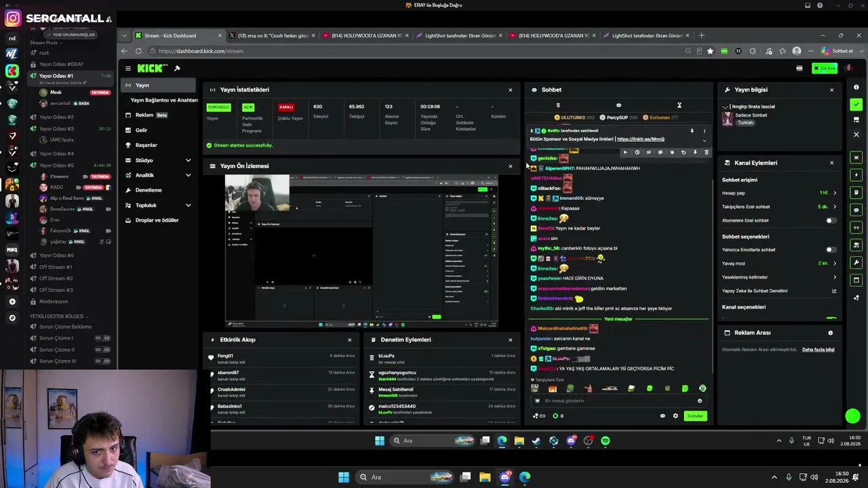Close the Yayın Ön İzlemesi panel
This screenshot has height=488, width=868.
[511, 166]
